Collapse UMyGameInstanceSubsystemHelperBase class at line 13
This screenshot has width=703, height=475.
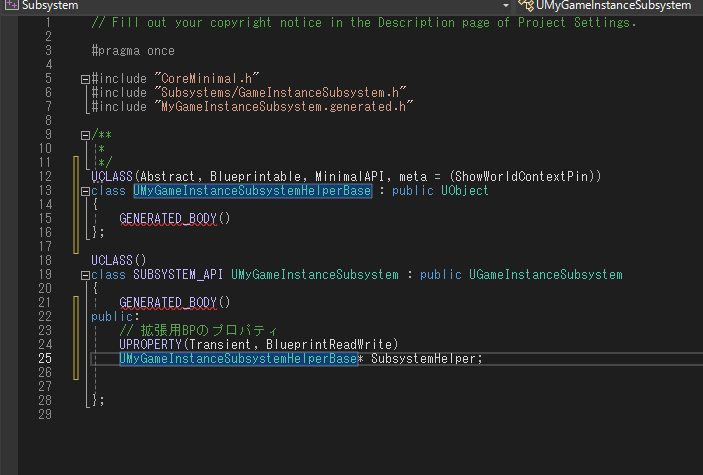85,191
